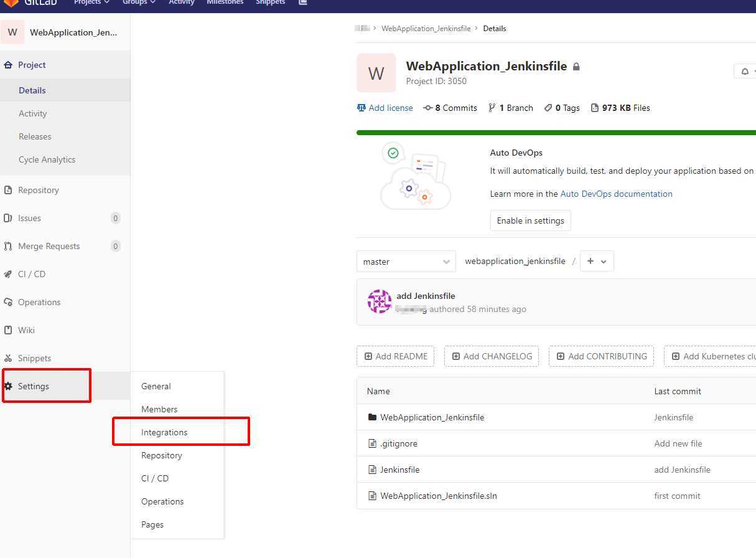Click the Issues icon in sidebar

(8, 218)
